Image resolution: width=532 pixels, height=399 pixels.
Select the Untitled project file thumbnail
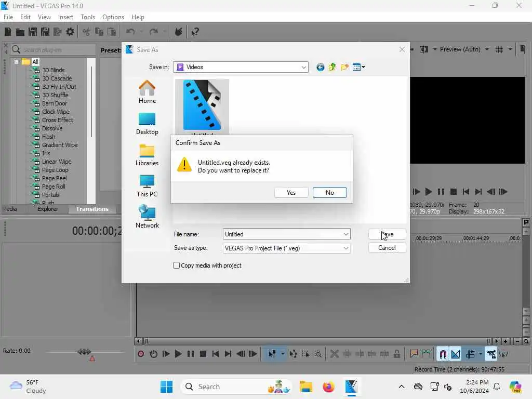(x=202, y=107)
